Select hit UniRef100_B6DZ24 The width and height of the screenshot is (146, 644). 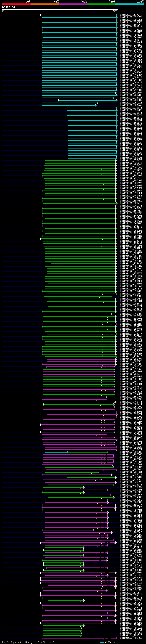[x=131, y=158]
